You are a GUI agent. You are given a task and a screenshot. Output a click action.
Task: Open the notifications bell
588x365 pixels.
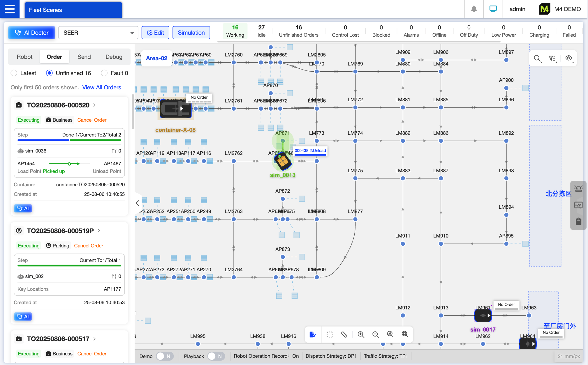pos(474,9)
